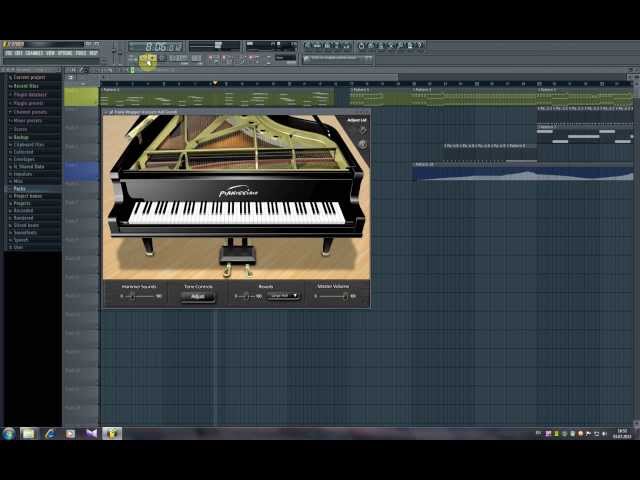Open Projects folder in browser
The image size is (640, 480).
click(x=22, y=203)
